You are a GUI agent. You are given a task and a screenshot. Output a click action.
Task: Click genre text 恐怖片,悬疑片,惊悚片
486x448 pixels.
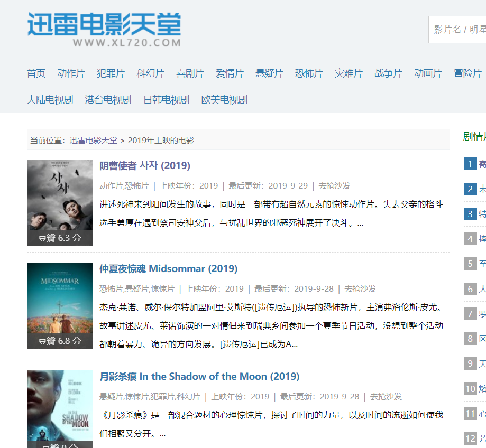137,289
